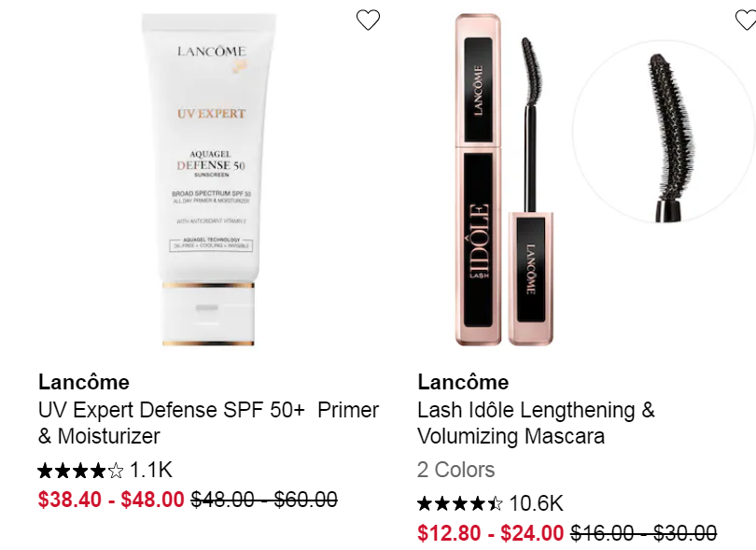Screen dimensions: 756x550
Task: Select the $38.40 - $48.00 sale price
Action: pos(111,500)
